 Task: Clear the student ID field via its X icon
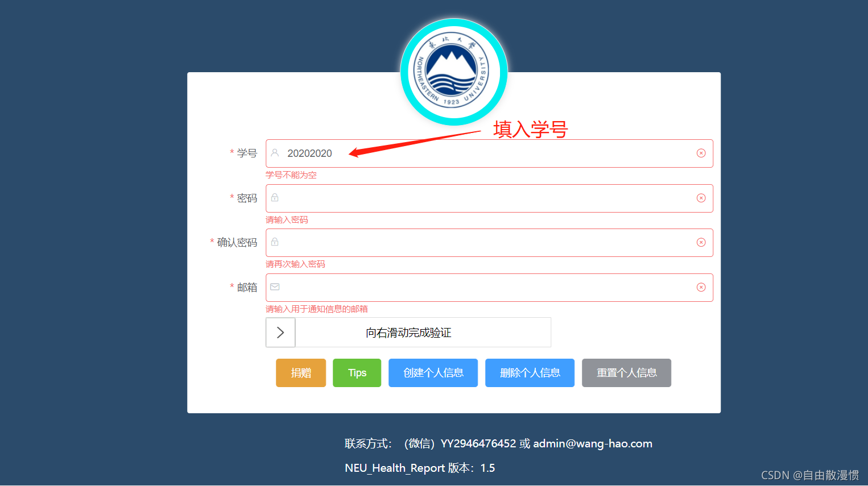[701, 153]
